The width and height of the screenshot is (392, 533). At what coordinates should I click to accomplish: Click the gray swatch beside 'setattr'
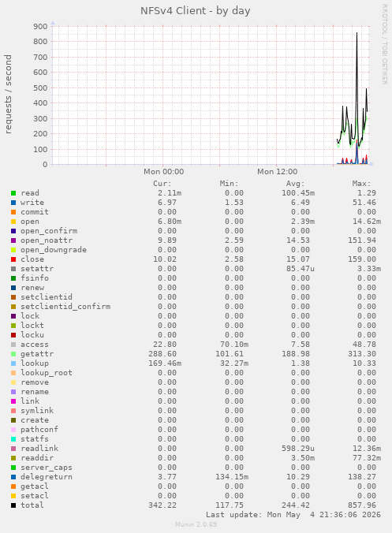(13, 269)
